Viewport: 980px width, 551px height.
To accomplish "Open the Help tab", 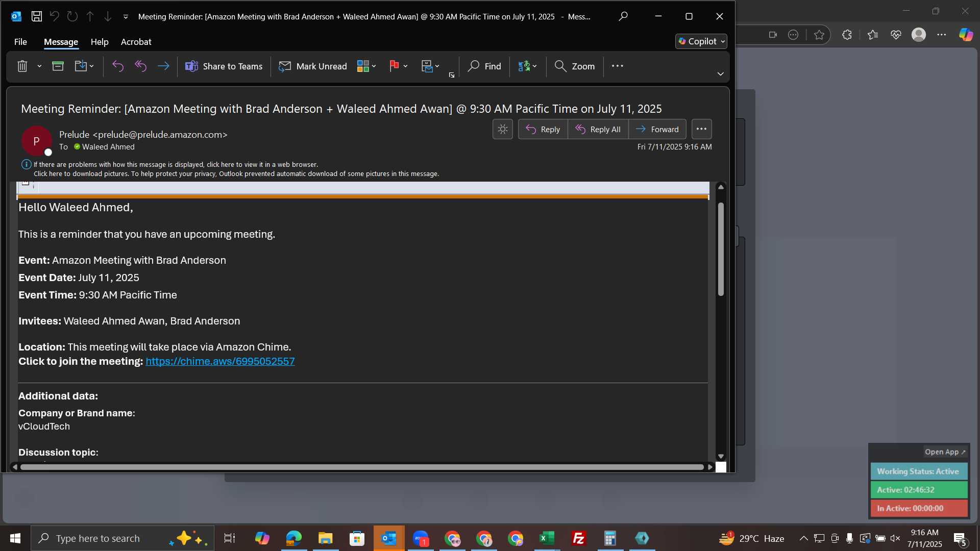I will click(x=100, y=42).
